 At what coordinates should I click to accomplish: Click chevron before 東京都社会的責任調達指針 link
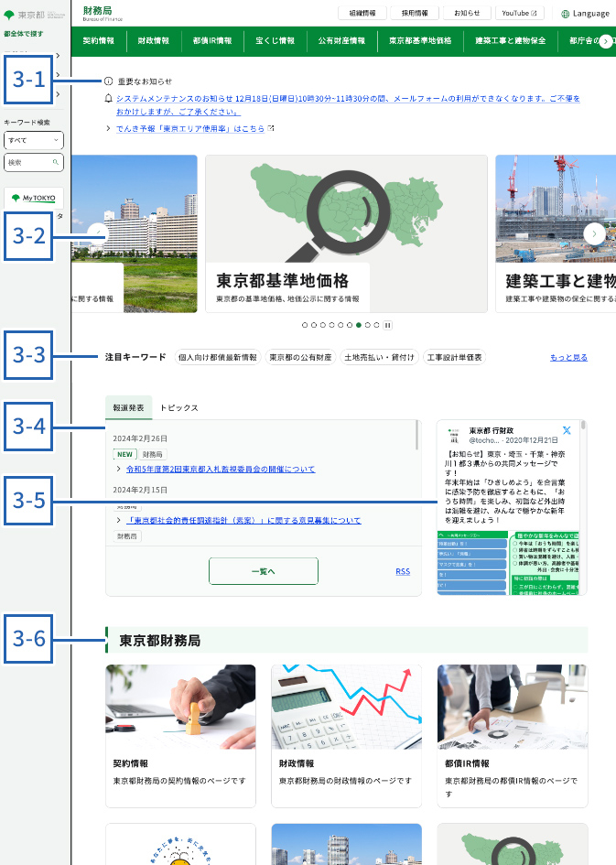click(x=119, y=520)
